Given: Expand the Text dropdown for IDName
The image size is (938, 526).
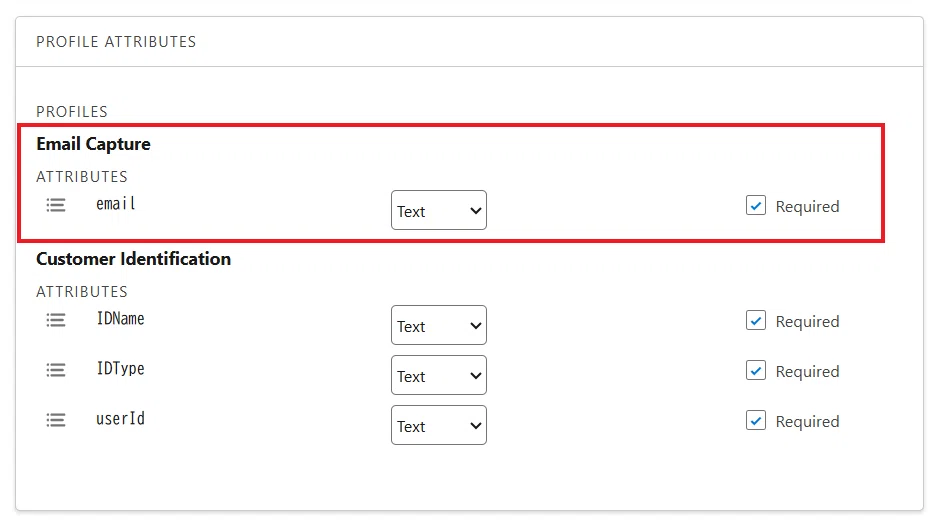Looking at the screenshot, I should 438,325.
